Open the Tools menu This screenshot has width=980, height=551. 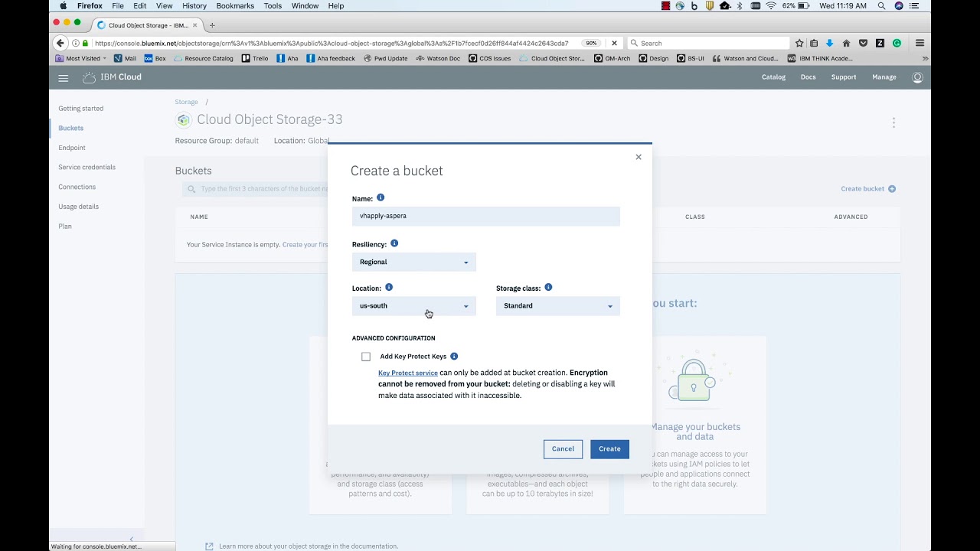coord(273,6)
